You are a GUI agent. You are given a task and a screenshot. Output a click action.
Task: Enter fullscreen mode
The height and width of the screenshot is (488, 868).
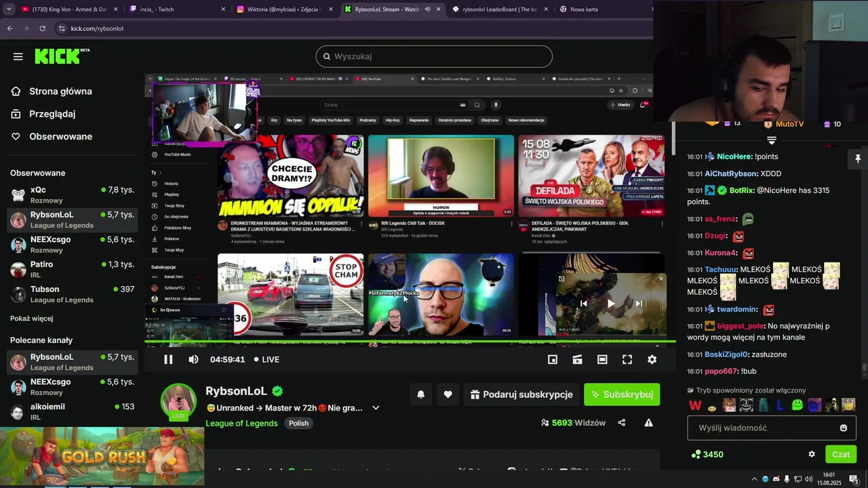click(x=627, y=359)
